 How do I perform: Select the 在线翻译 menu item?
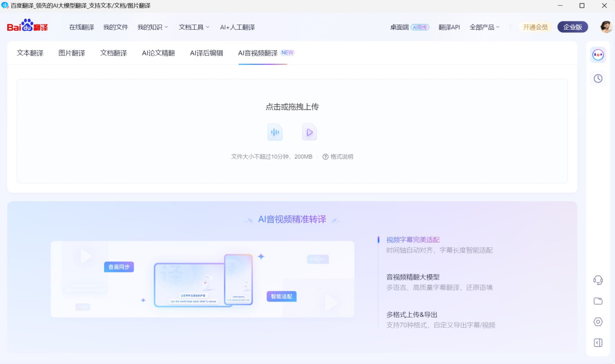tap(81, 26)
